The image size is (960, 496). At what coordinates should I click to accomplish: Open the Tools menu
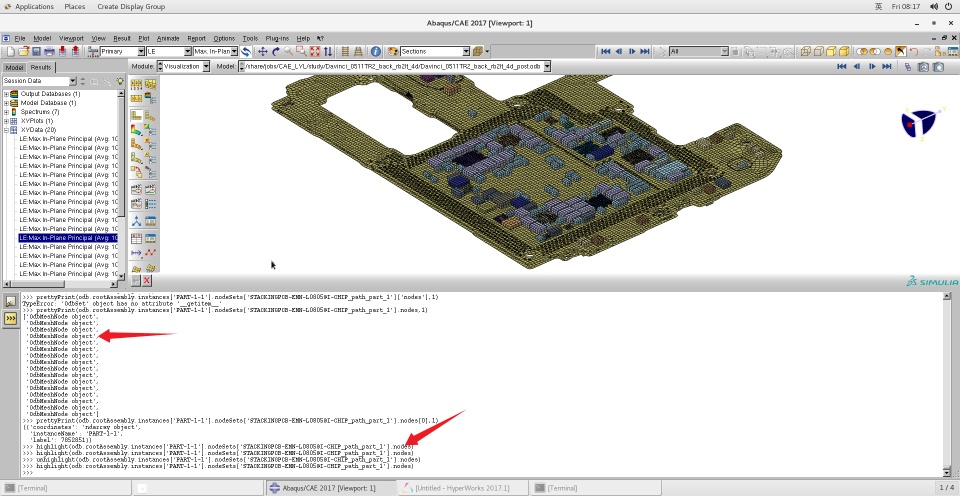point(250,38)
